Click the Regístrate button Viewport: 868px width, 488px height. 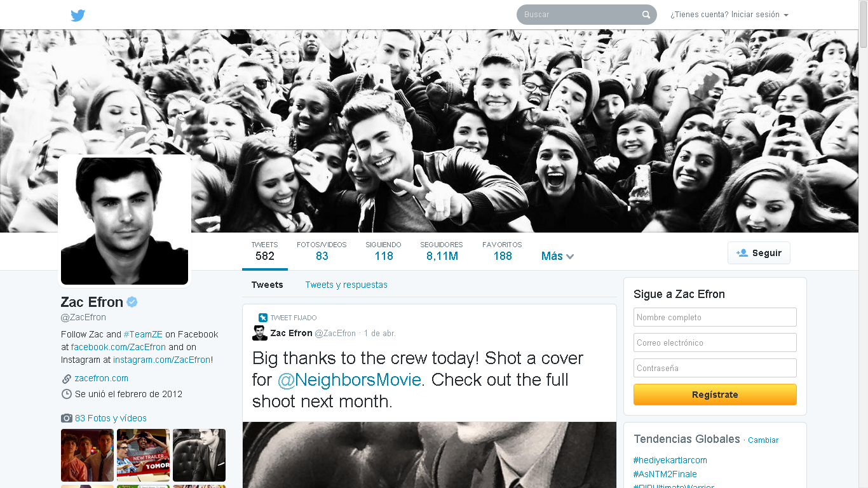pos(715,395)
